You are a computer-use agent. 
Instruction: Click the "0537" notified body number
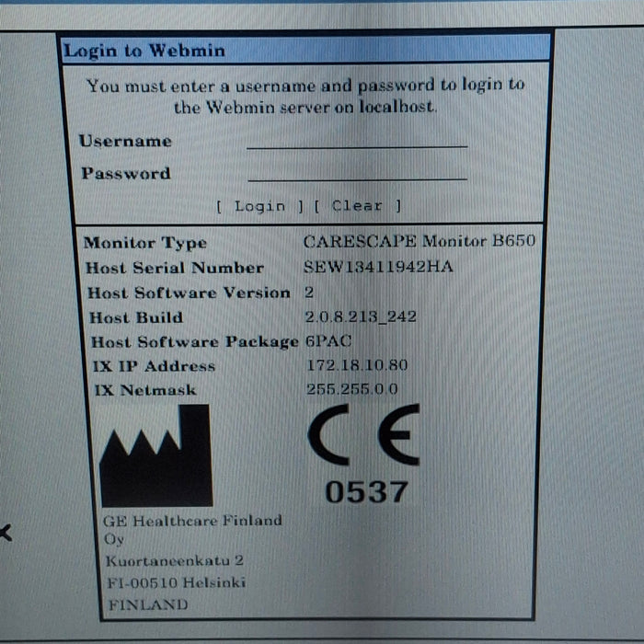[366, 492]
